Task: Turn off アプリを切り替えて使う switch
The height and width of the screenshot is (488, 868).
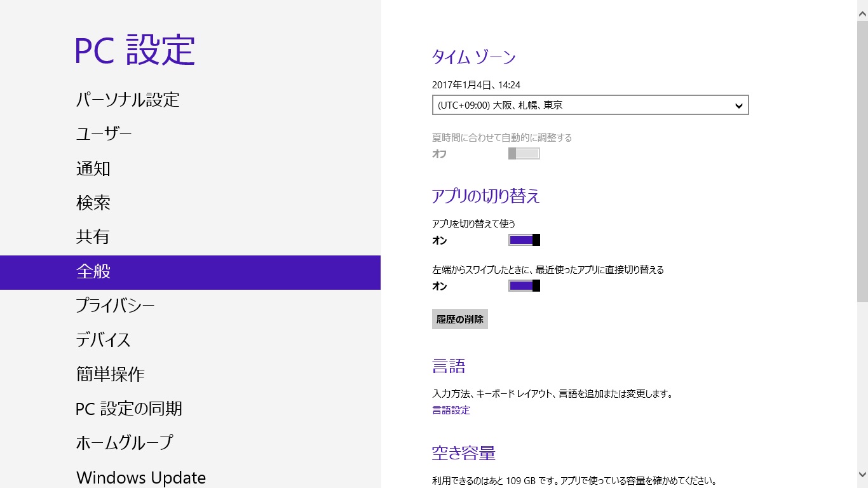Action: click(524, 240)
